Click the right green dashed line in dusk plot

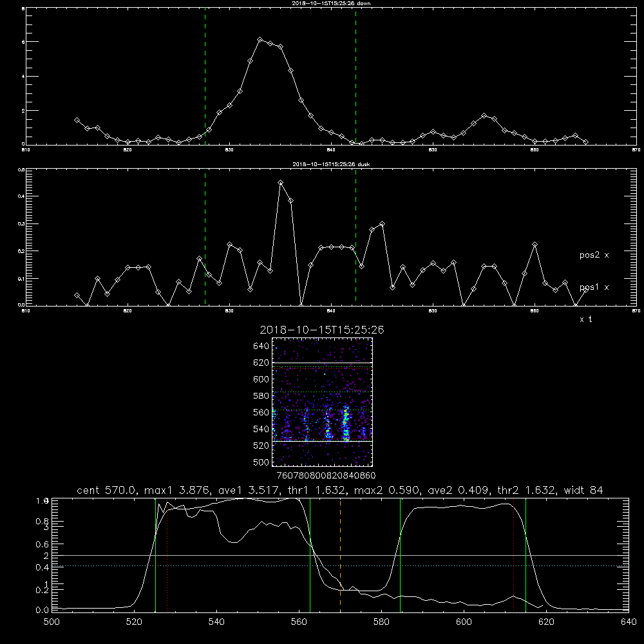tap(355, 237)
